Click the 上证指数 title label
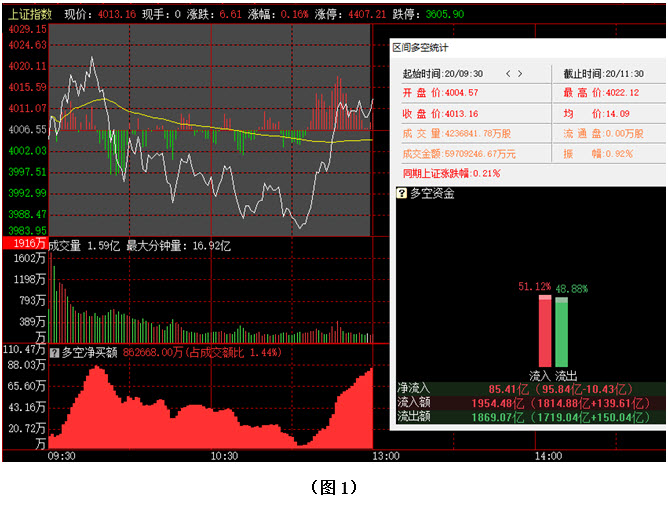Viewport: 668px width, 510px height. [29, 15]
